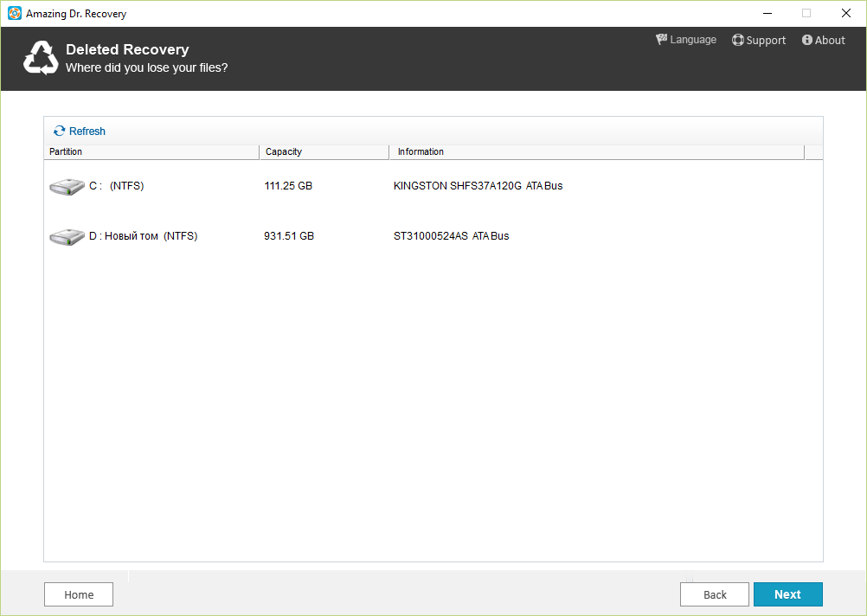
Task: Open the Support menu
Action: pyautogui.click(x=759, y=40)
